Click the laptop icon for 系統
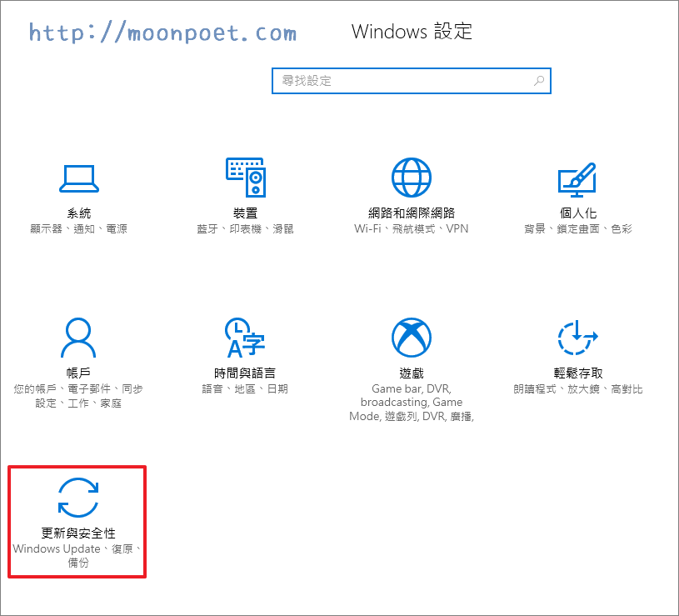 point(78,177)
